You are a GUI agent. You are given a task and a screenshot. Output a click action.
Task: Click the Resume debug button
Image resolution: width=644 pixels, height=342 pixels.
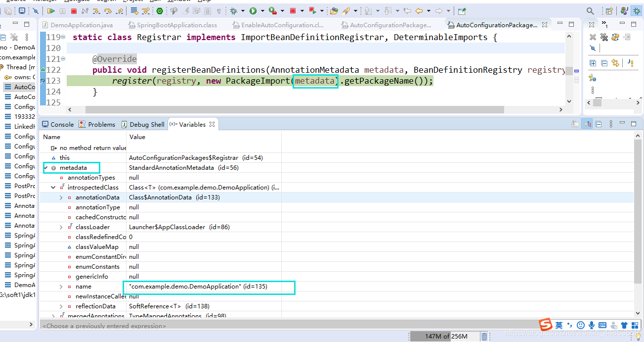[51, 11]
